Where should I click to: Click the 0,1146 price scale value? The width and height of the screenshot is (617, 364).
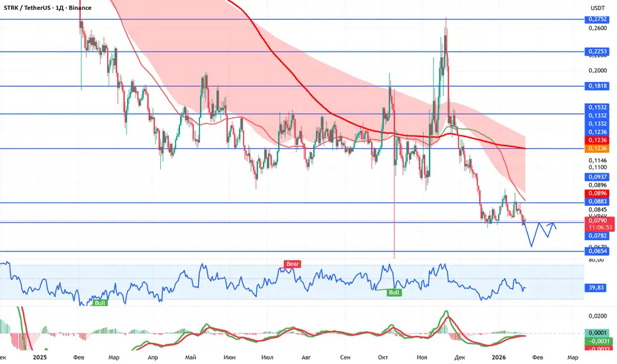[598, 160]
